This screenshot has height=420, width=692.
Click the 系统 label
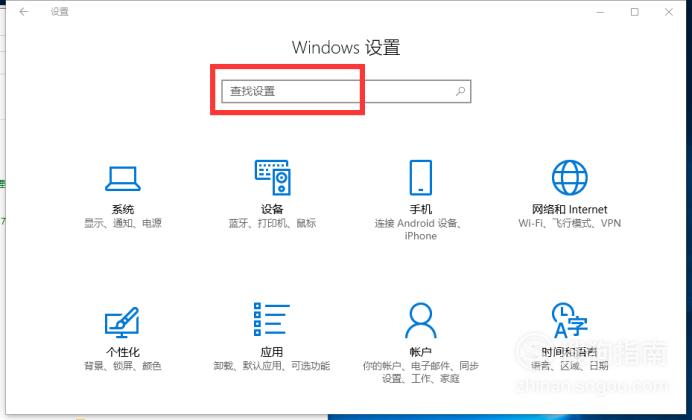[123, 209]
